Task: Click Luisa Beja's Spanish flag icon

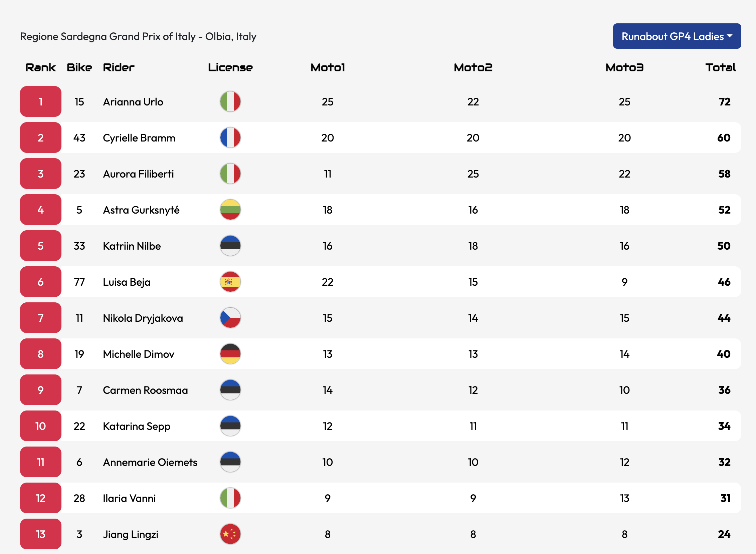Action: click(230, 282)
